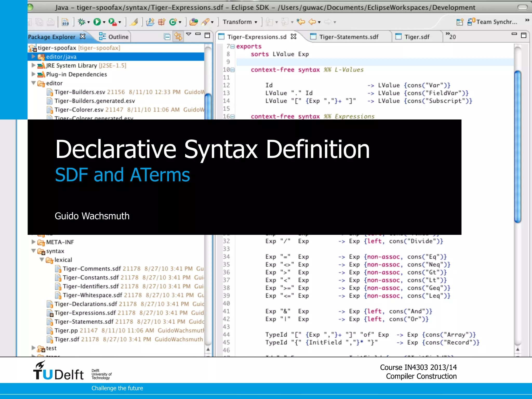Click the New Java Class icon
This screenshot has height=399, width=532.
pos(173,22)
